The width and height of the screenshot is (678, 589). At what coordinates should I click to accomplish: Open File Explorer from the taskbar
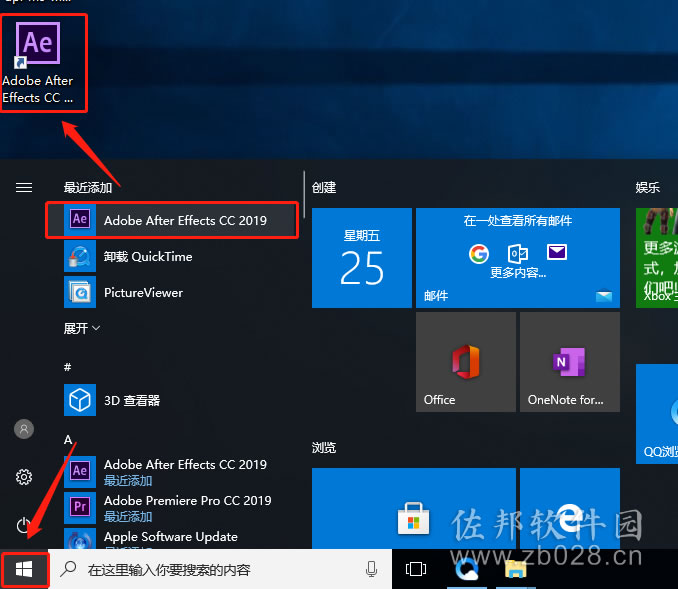tap(515, 569)
